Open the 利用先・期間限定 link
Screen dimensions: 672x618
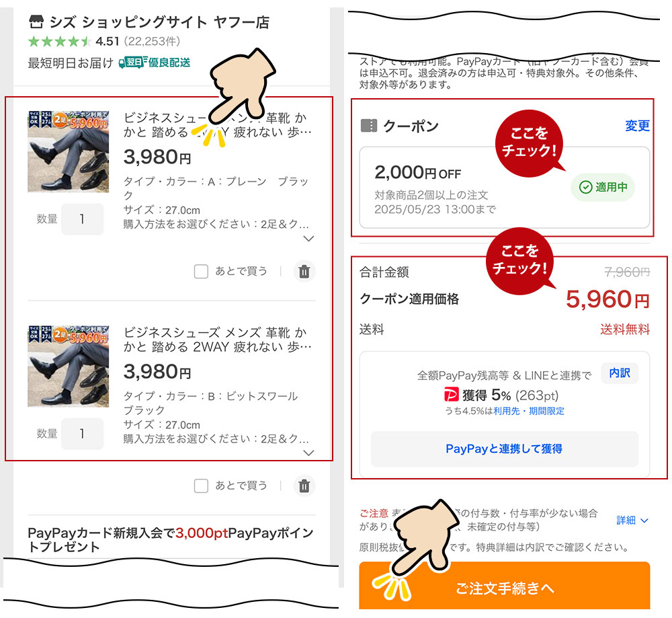529,411
